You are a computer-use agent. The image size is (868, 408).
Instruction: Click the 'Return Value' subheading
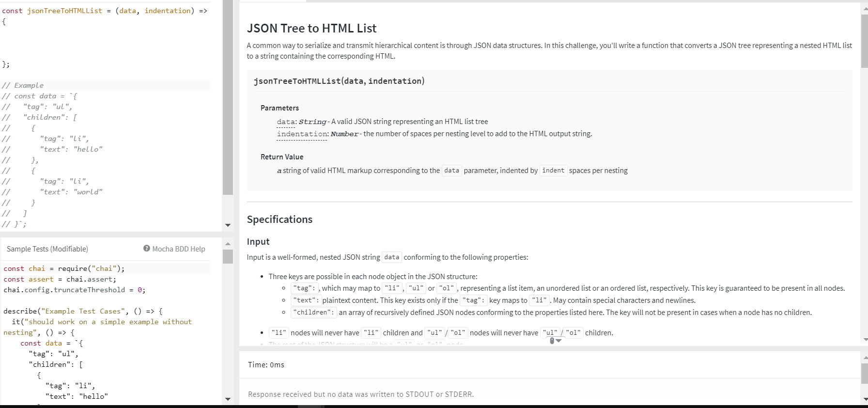coord(282,157)
